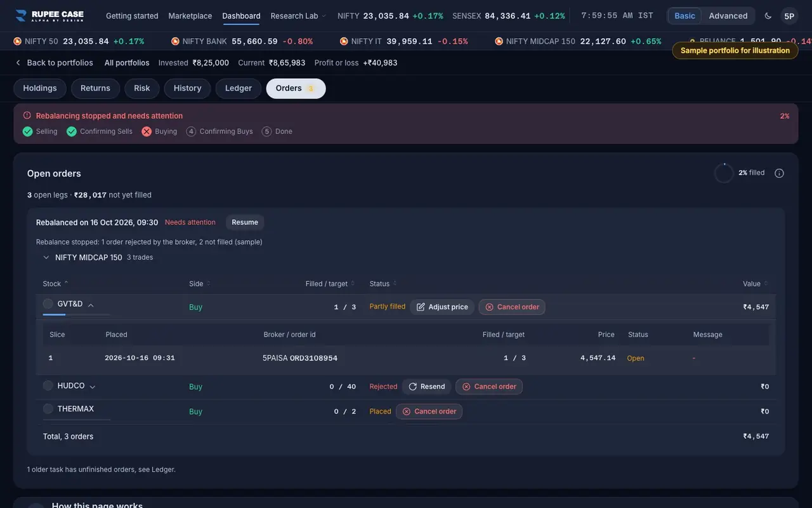Click Adjust price for GVT&D
The width and height of the screenshot is (812, 508).
click(x=443, y=307)
